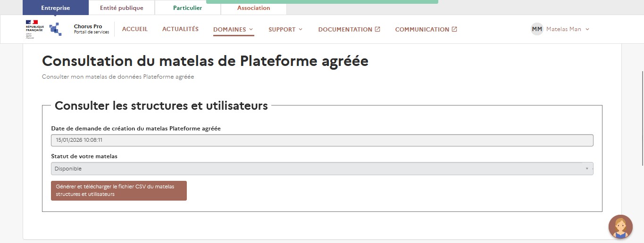Screen dimensions: 644x243
Task: Open the Matelas Man account chevron
Action: pos(587,29)
